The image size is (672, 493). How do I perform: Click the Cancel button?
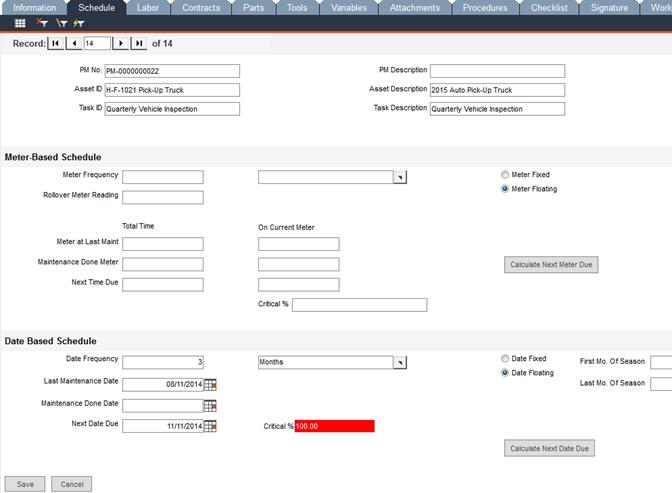click(x=71, y=484)
